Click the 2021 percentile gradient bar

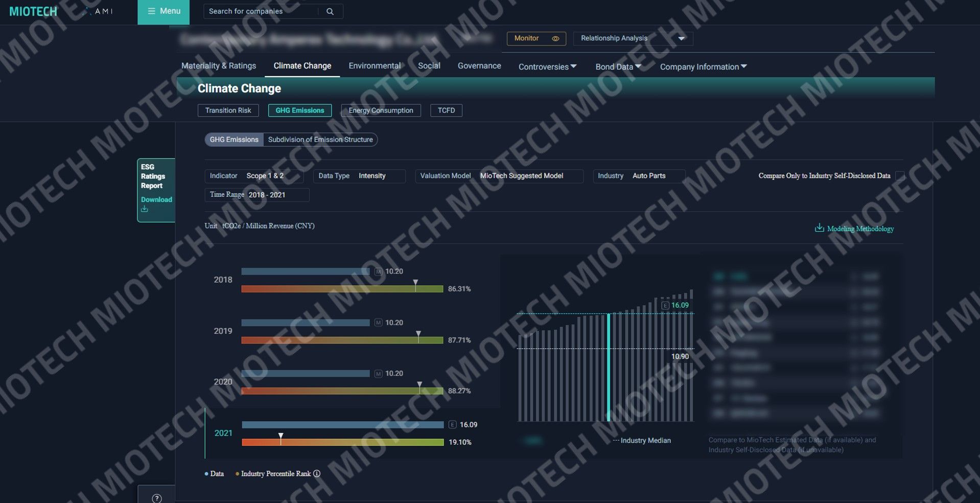(x=343, y=442)
